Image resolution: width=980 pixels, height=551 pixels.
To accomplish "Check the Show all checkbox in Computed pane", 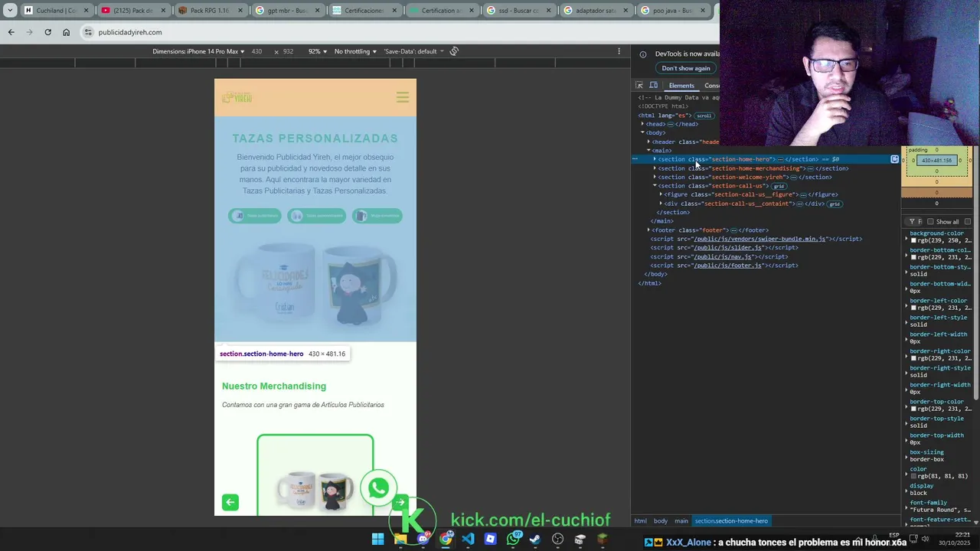I will [930, 222].
